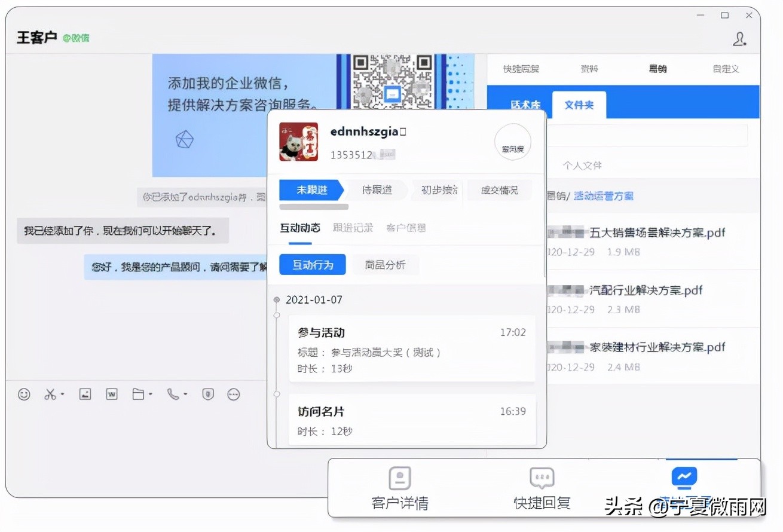The height and width of the screenshot is (532, 783).
Task: Open the emoji picker in the chat toolbar
Action: [x=24, y=394]
